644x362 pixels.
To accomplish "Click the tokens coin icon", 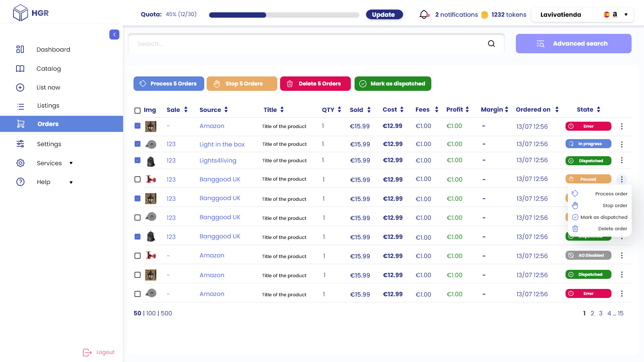I will [x=484, y=15].
